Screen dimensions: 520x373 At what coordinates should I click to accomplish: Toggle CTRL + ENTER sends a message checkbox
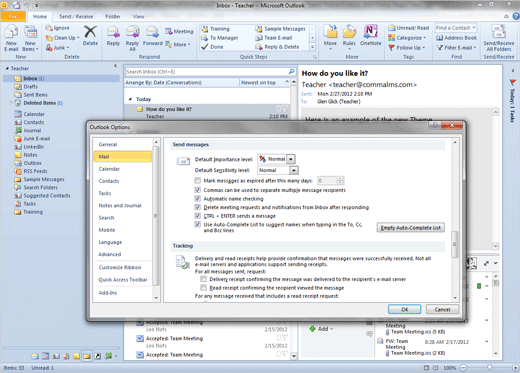(x=198, y=216)
